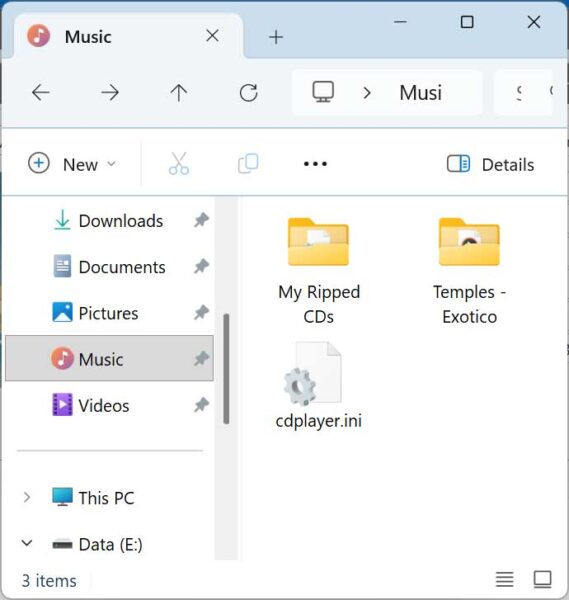Image resolution: width=569 pixels, height=600 pixels.
Task: Expand the This PC tree node
Action: (27, 497)
